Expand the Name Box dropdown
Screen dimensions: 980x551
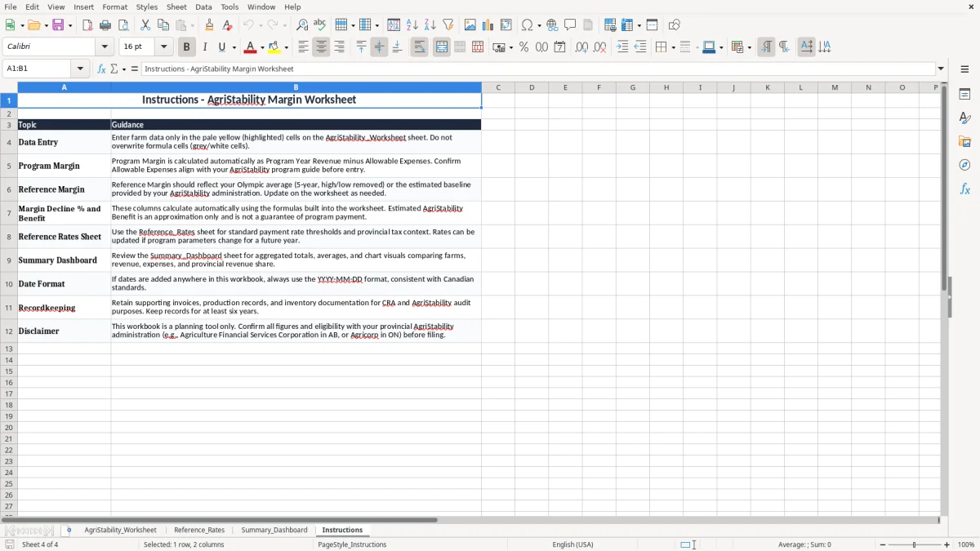(80, 69)
